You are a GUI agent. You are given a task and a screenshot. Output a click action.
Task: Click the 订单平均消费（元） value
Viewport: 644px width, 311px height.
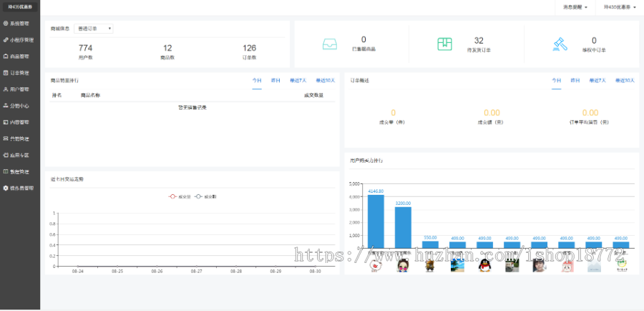[590, 113]
